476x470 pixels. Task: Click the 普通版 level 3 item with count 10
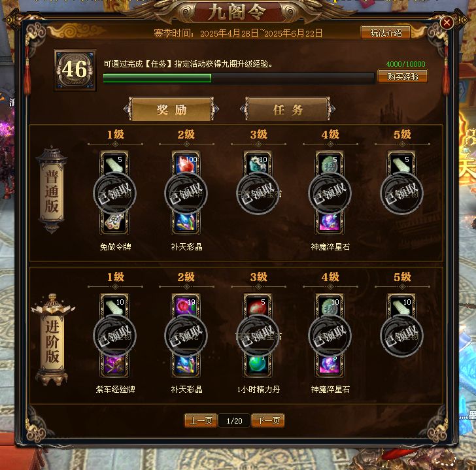pyautogui.click(x=258, y=164)
